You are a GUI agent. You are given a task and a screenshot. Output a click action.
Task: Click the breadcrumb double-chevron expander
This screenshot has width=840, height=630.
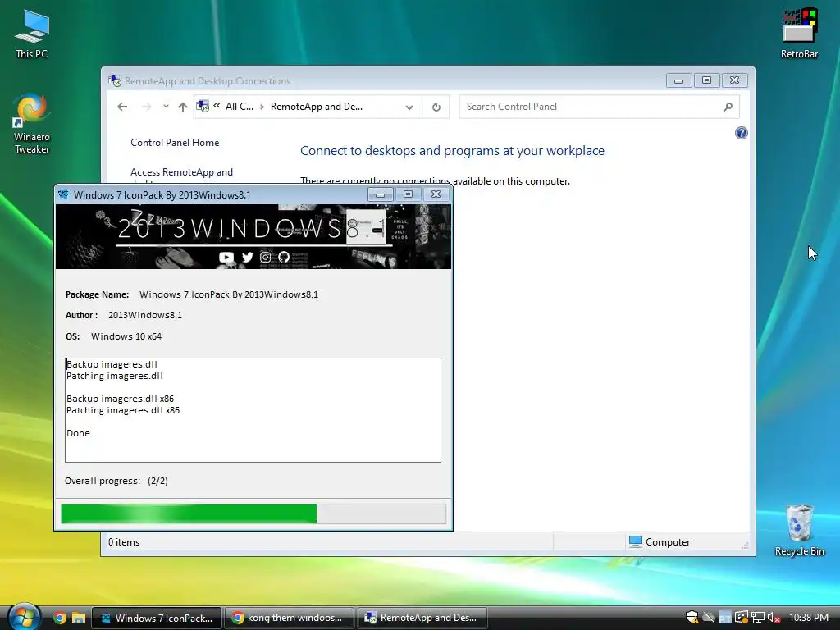click(x=217, y=106)
